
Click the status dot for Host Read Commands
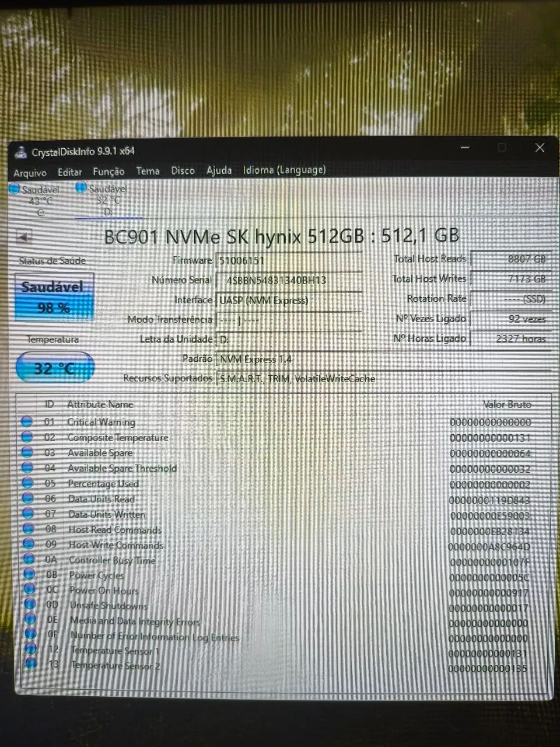[29, 529]
